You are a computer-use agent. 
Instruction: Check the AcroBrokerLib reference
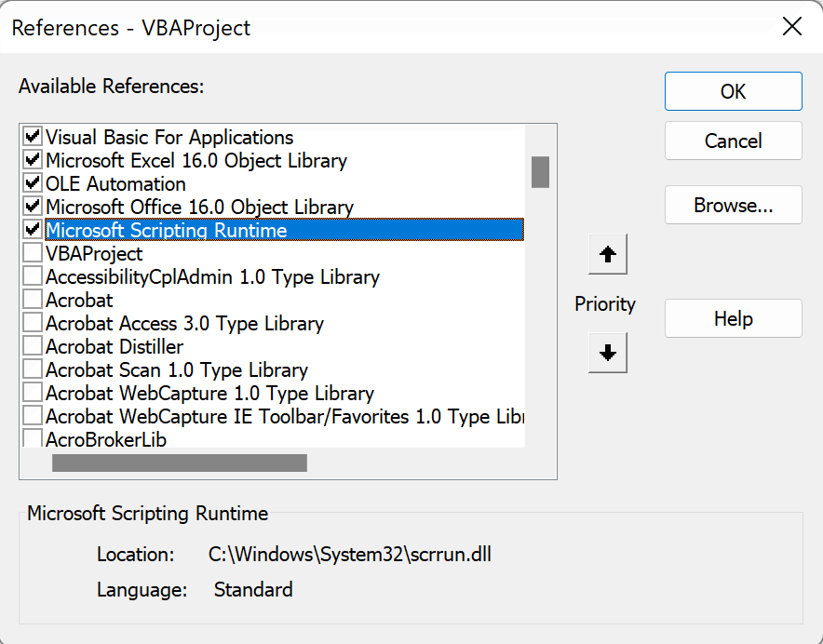pyautogui.click(x=33, y=438)
